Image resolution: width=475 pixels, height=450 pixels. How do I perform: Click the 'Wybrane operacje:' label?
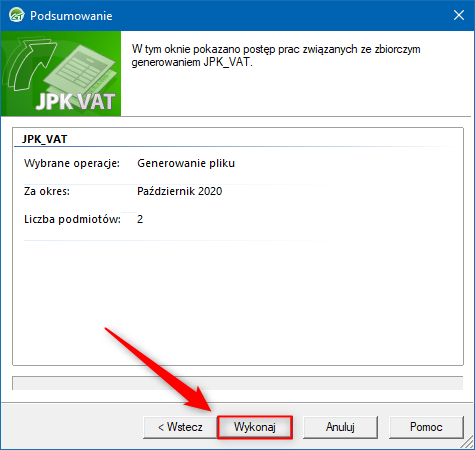click(72, 163)
